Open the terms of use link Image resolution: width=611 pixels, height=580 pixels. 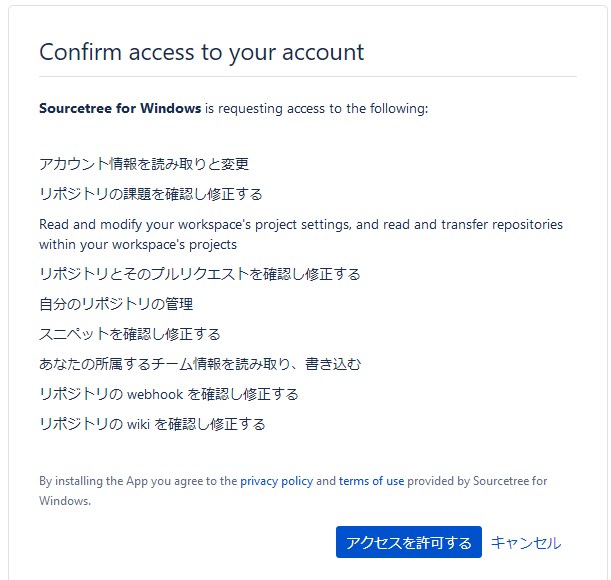pos(371,481)
